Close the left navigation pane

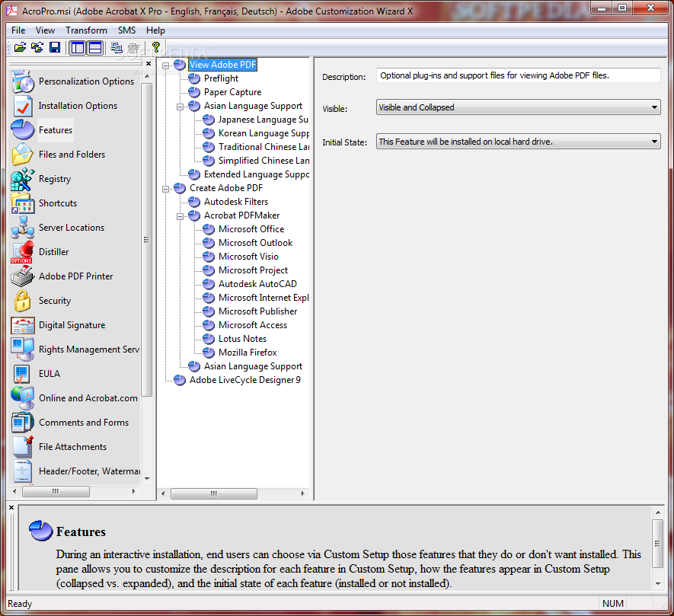149,64
